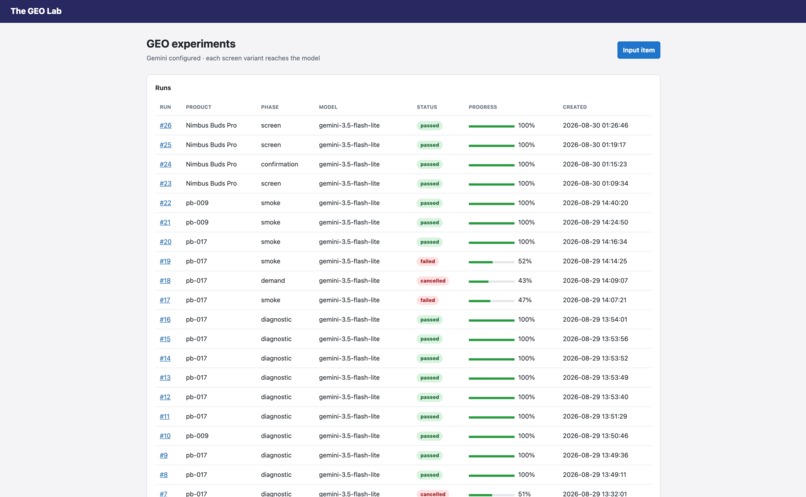Click smoke phase in run #21 row
Image resolution: width=806 pixels, height=497 pixels.
tap(270, 223)
